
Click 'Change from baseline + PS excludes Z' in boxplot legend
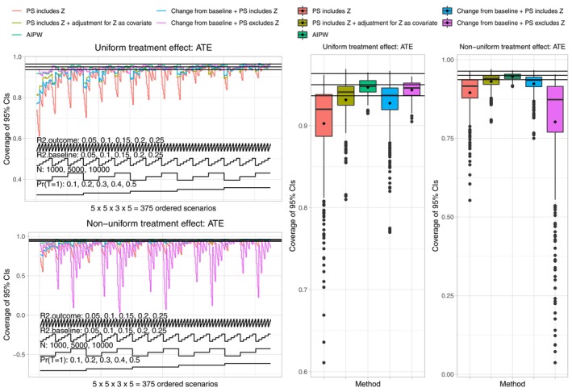pyautogui.click(x=511, y=23)
